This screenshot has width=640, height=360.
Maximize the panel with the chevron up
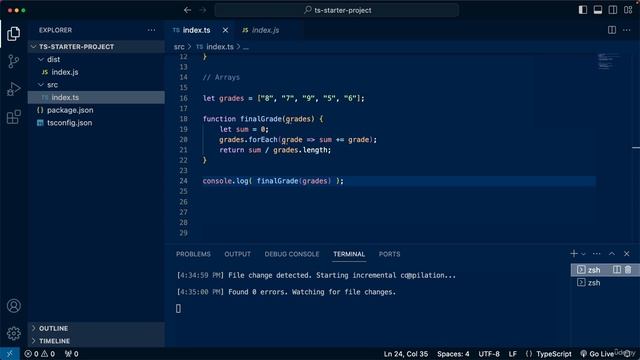click(x=612, y=253)
